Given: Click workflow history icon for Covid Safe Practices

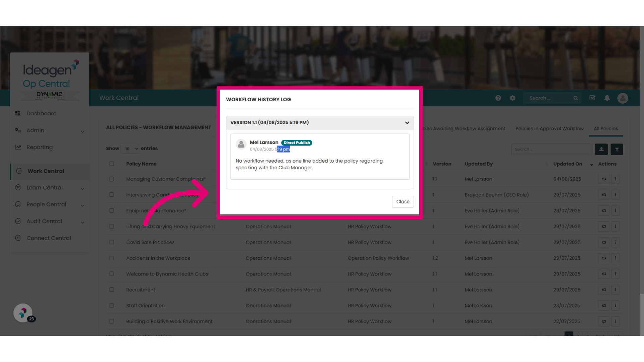Looking at the screenshot, I should 604,242.
